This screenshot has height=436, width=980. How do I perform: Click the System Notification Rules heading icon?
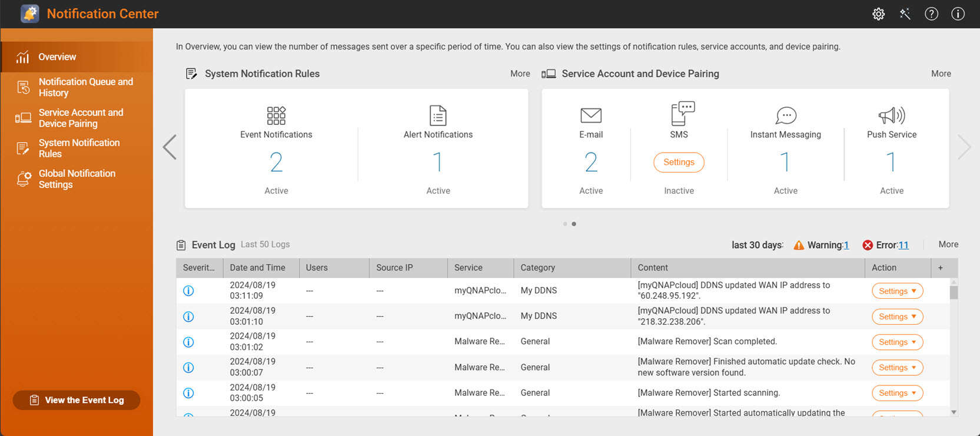191,74
